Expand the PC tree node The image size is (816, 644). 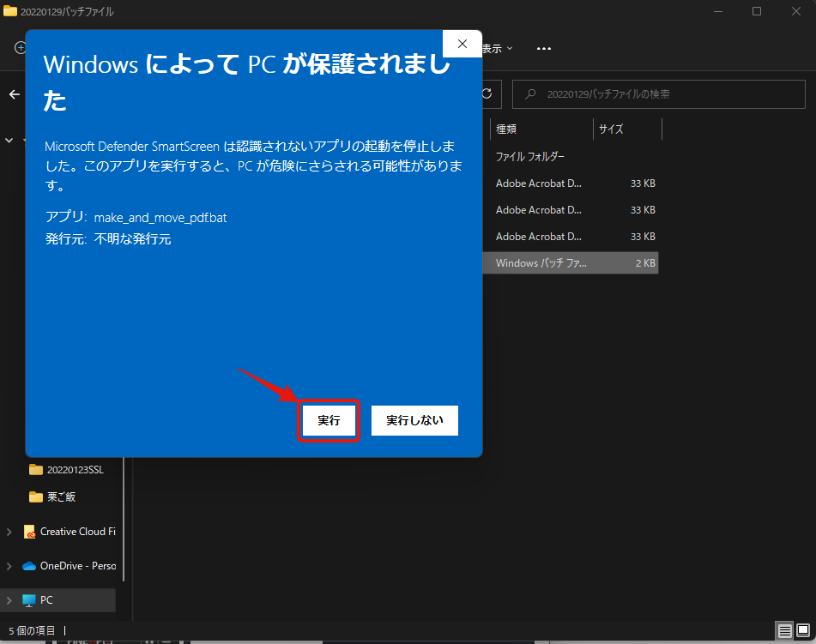point(9,600)
